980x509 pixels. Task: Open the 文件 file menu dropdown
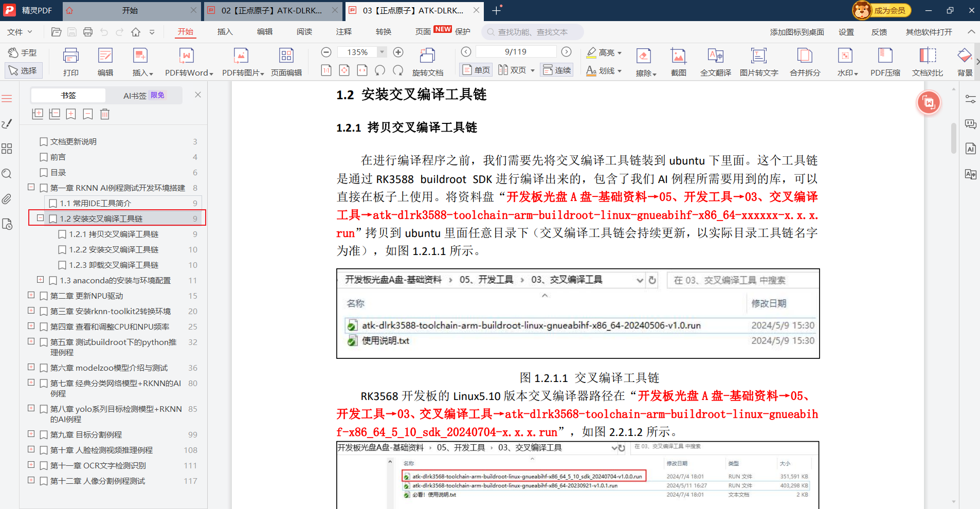click(20, 32)
